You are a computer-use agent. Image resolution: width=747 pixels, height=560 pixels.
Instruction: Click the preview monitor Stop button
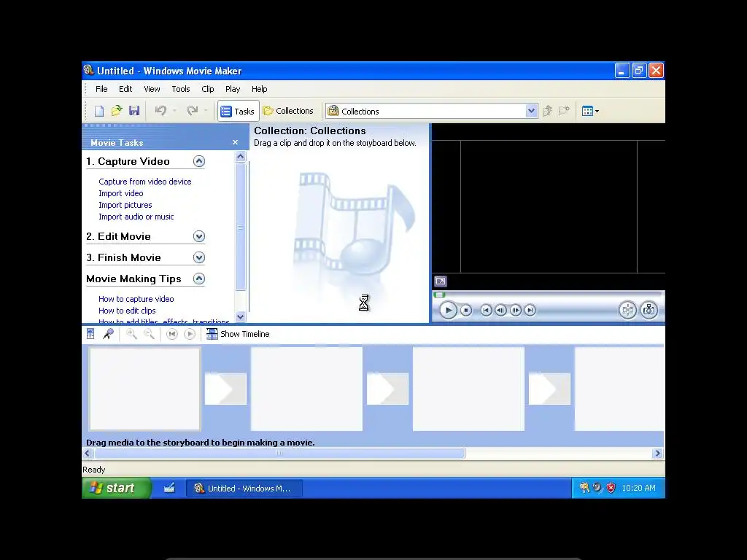[466, 310]
